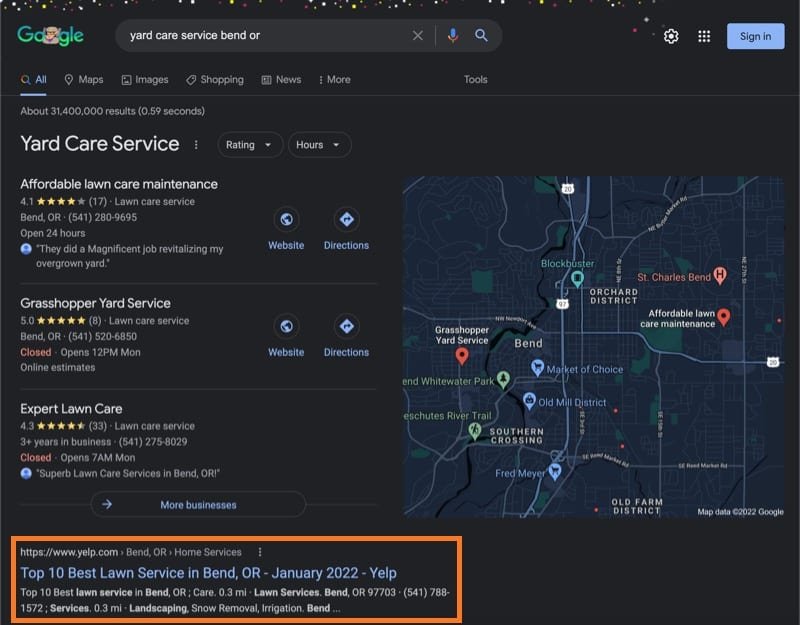
Task: Click "Opens 7AM Mon" hours text
Action: click(98, 458)
